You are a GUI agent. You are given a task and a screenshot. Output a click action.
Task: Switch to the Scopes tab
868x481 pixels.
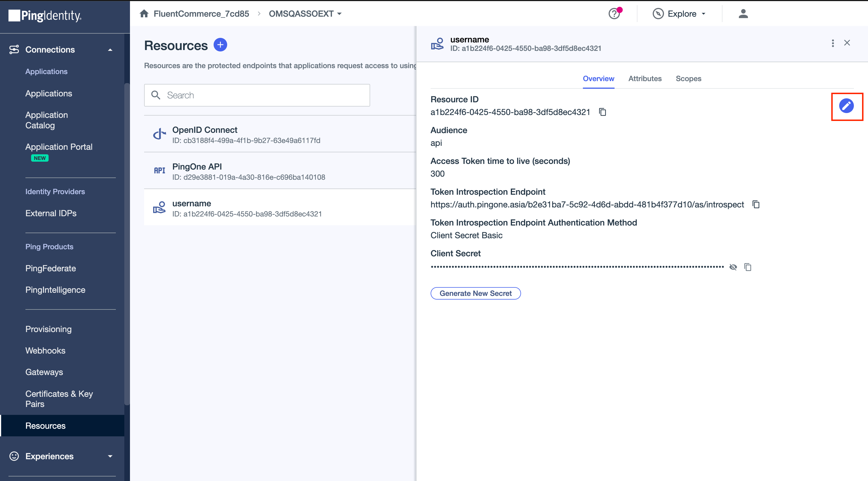(x=689, y=78)
